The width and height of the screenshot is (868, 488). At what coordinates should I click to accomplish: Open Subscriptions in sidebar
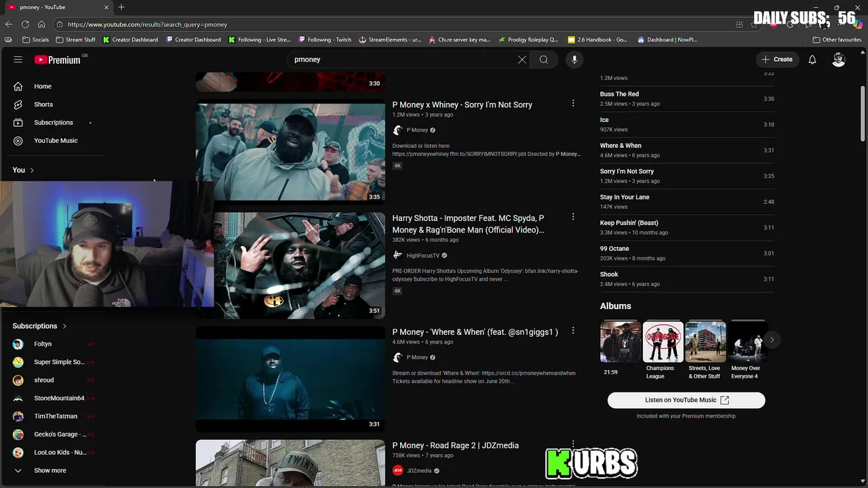(x=54, y=123)
